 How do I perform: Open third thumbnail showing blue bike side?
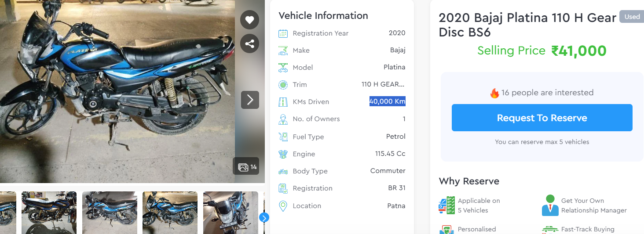[110, 212]
